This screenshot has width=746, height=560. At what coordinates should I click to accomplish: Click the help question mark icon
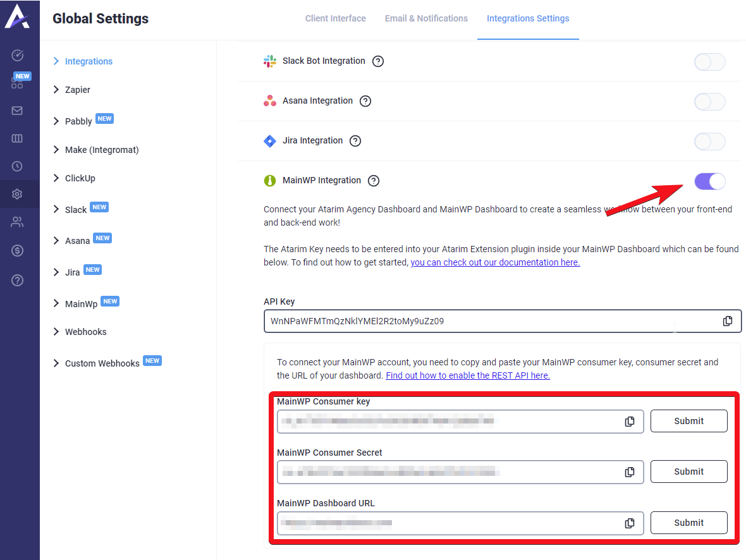point(19,280)
